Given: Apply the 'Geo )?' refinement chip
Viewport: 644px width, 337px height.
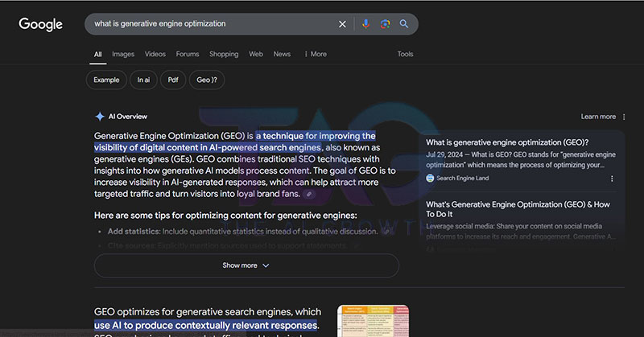Looking at the screenshot, I should [x=207, y=80].
